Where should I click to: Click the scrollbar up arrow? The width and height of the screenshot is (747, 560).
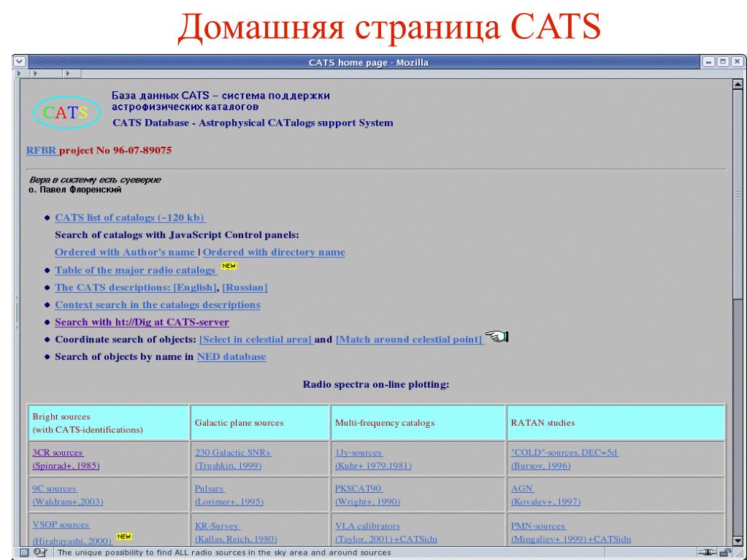[x=738, y=84]
